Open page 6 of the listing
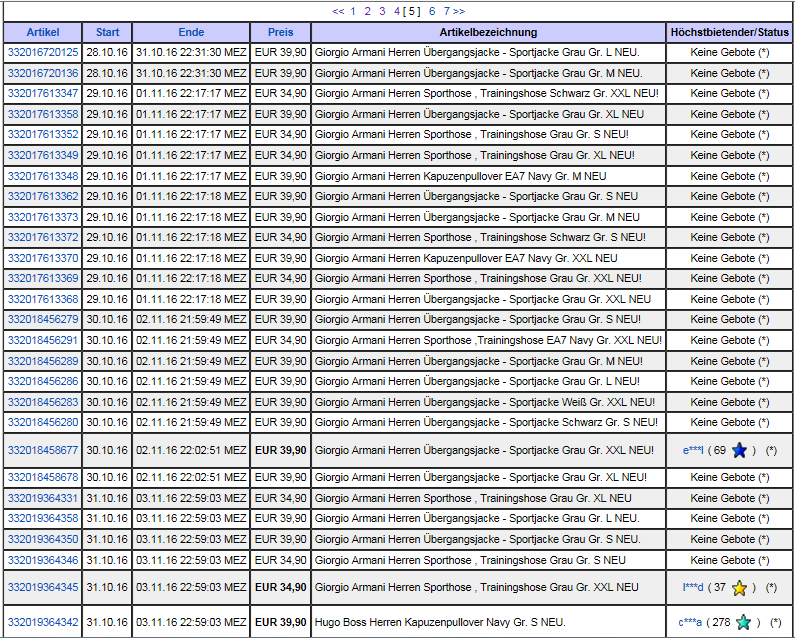Viewport: 795px width, 638px height. point(432,11)
